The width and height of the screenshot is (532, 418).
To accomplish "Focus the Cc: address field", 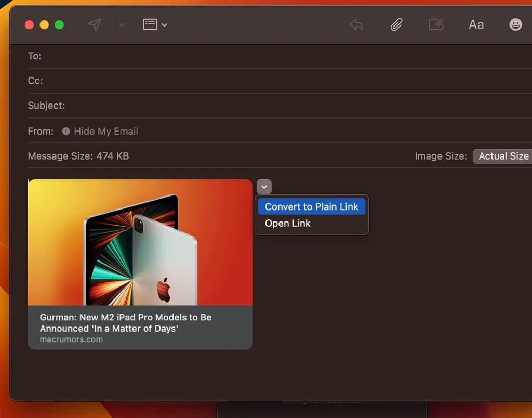I will [260, 81].
